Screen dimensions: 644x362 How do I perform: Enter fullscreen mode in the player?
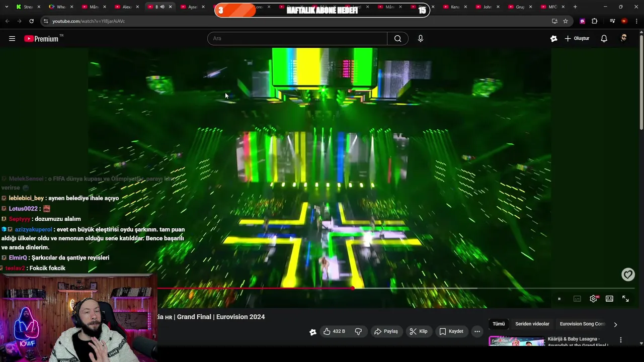tap(625, 299)
